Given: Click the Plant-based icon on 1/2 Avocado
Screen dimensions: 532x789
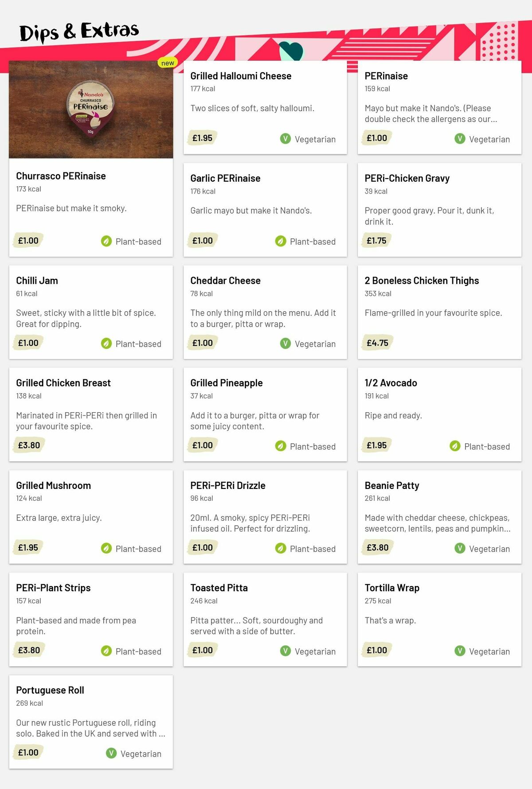Looking at the screenshot, I should tap(454, 446).
